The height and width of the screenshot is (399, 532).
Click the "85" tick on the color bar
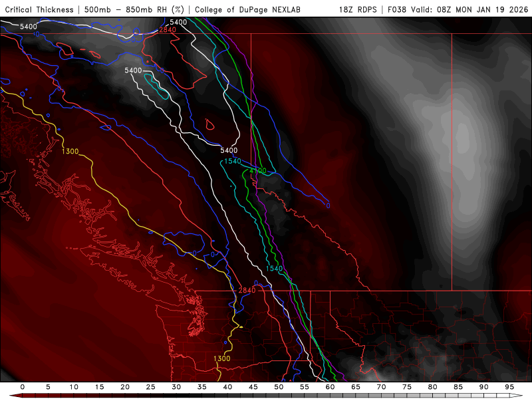(458, 387)
